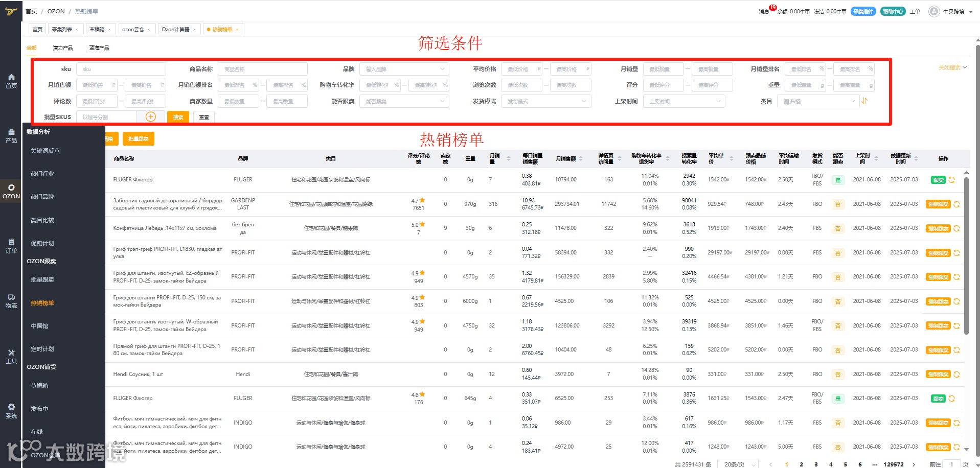
Task: Click the 重置 reset button
Action: (204, 117)
